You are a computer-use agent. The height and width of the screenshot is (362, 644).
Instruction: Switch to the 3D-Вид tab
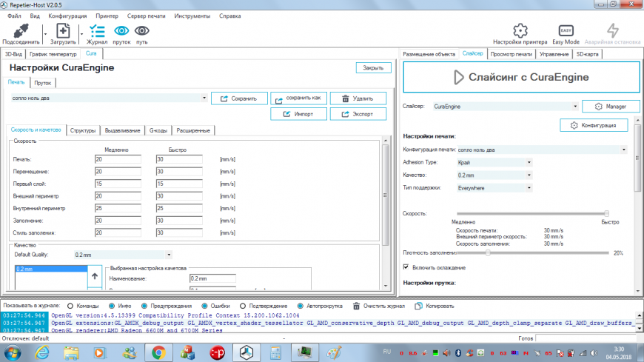tap(13, 54)
